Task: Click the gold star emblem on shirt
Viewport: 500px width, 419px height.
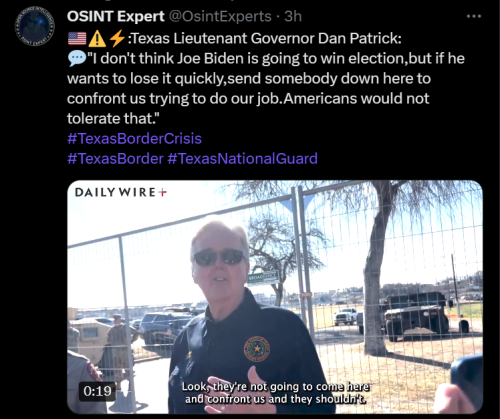Action: [257, 349]
